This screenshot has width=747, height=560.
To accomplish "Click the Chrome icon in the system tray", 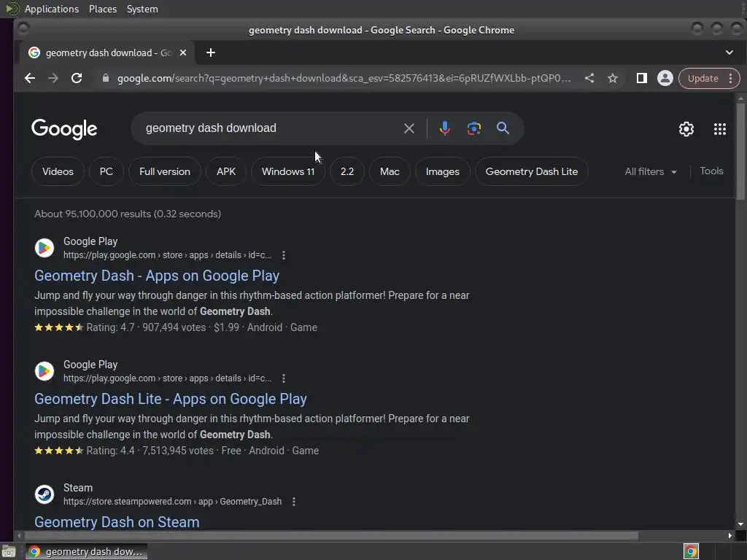I will click(x=691, y=551).
